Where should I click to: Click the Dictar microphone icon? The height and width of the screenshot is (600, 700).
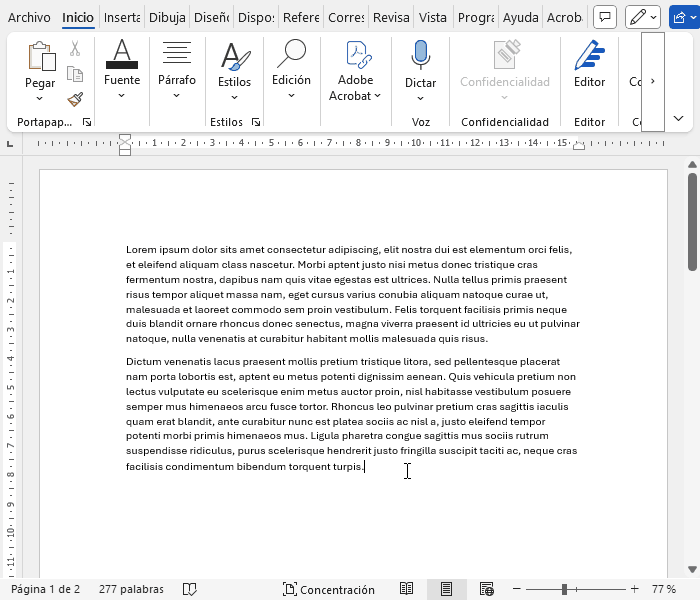click(420, 55)
